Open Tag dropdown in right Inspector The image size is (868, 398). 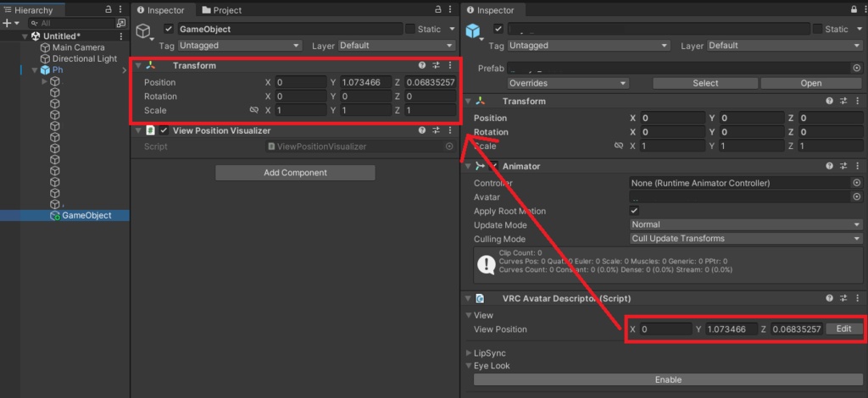point(588,46)
